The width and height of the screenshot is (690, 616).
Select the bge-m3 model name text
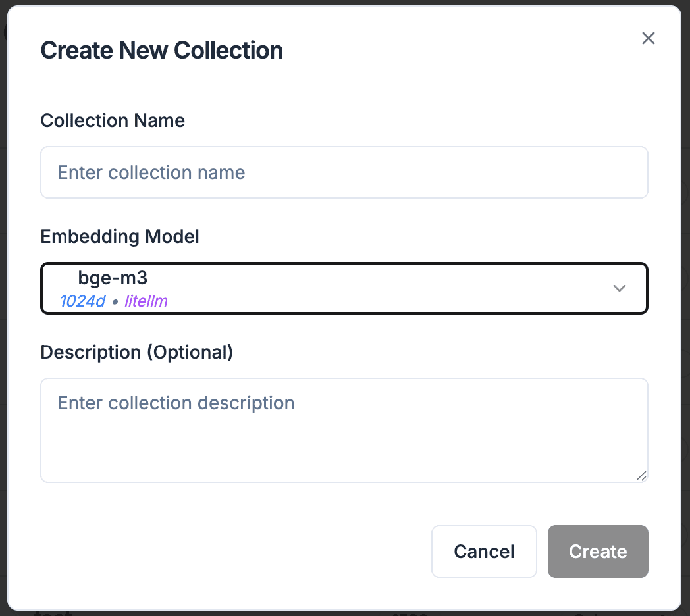click(113, 278)
